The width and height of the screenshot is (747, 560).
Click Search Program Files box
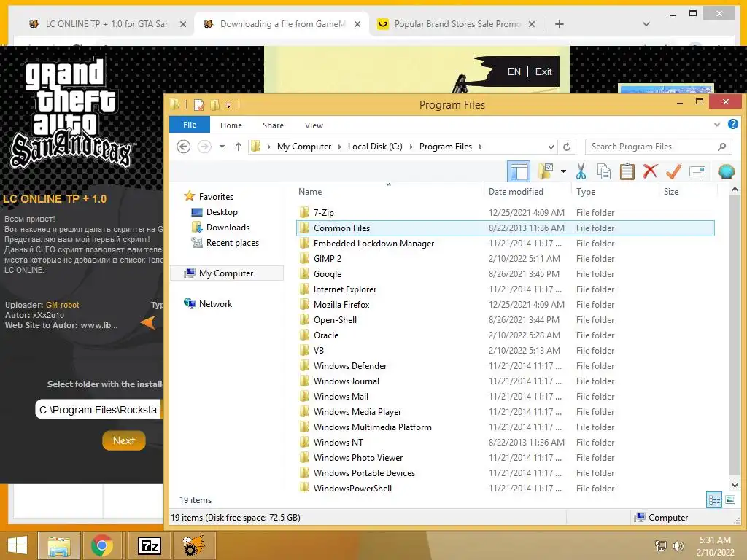[659, 147]
